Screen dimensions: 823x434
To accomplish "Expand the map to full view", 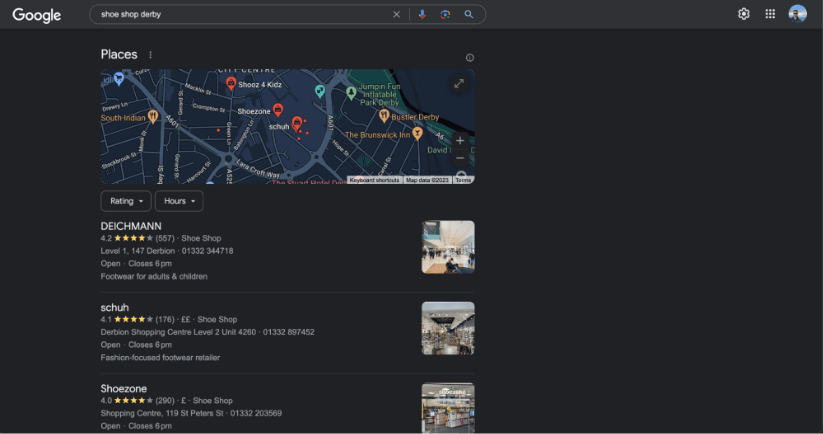I will [x=459, y=84].
